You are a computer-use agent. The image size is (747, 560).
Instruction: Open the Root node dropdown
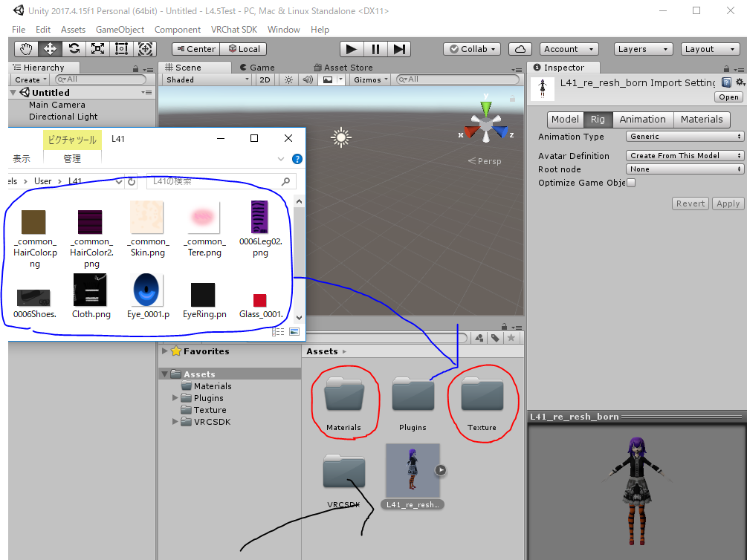[685, 169]
